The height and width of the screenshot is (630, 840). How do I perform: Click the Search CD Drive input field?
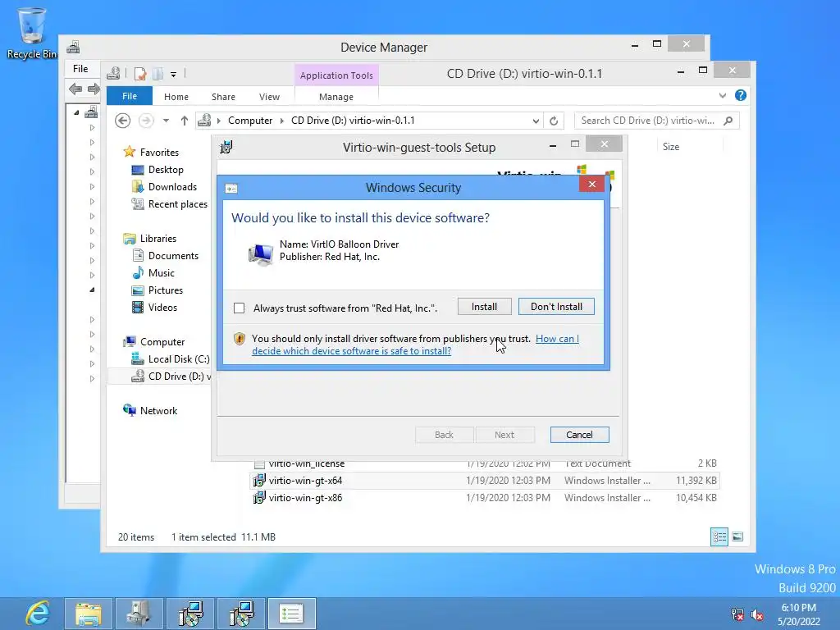pos(648,121)
